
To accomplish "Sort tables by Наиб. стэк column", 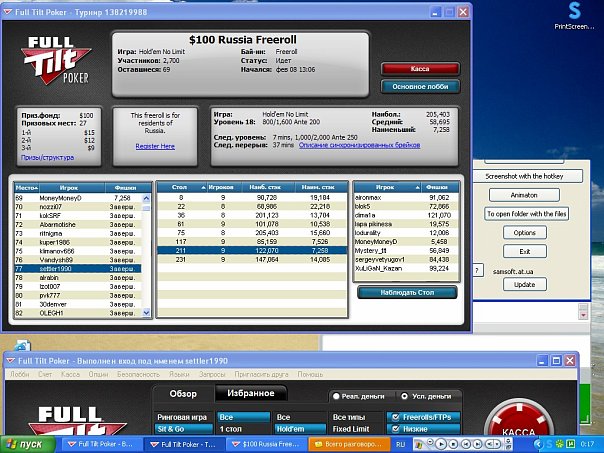I will pos(263,186).
